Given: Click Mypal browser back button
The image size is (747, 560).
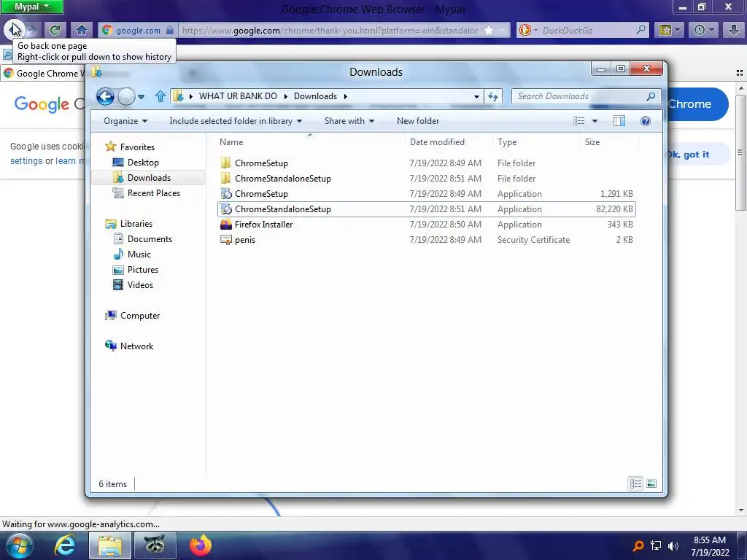Looking at the screenshot, I should (x=13, y=30).
